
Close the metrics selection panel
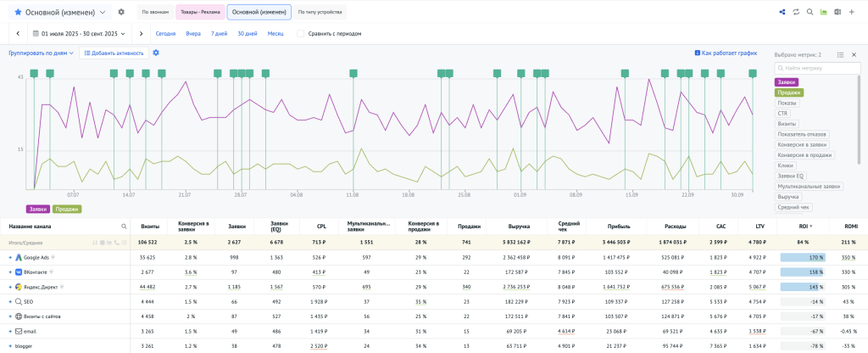853,54
